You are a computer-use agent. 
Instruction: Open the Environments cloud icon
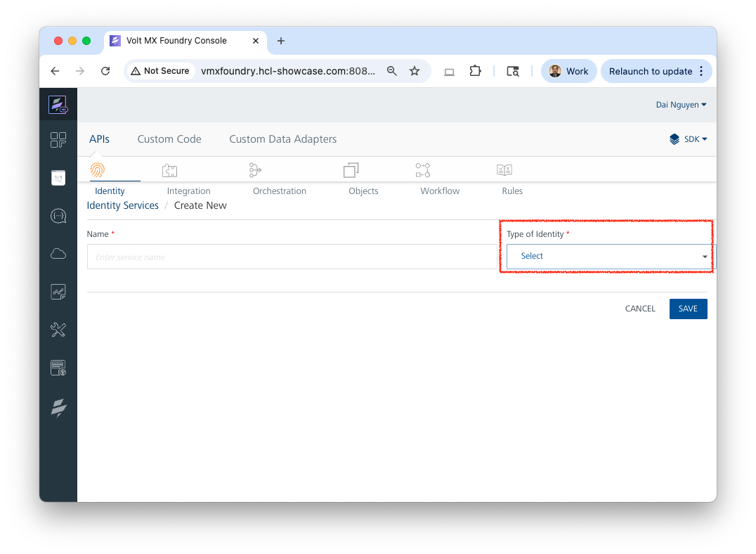click(x=58, y=254)
